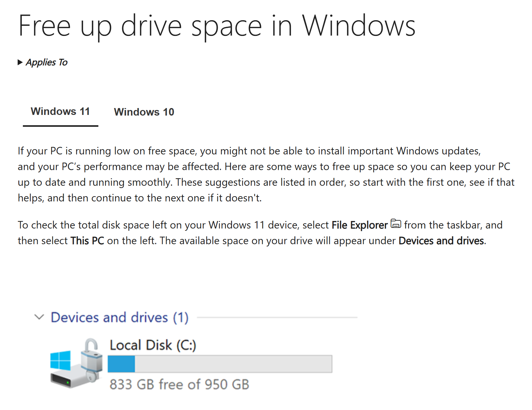This screenshot has height=410, width=532.
Task: Click the bold Devices and drives text
Action: click(x=441, y=241)
